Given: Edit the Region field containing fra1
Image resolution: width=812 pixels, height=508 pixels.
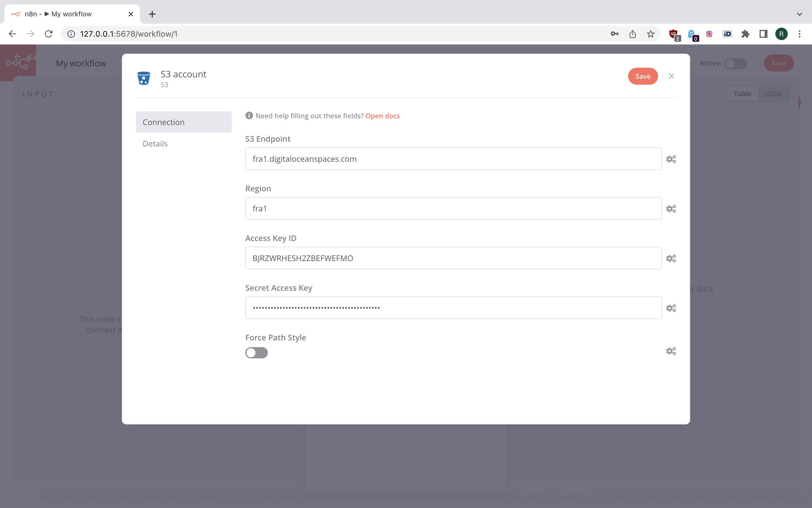Looking at the screenshot, I should pos(453,208).
